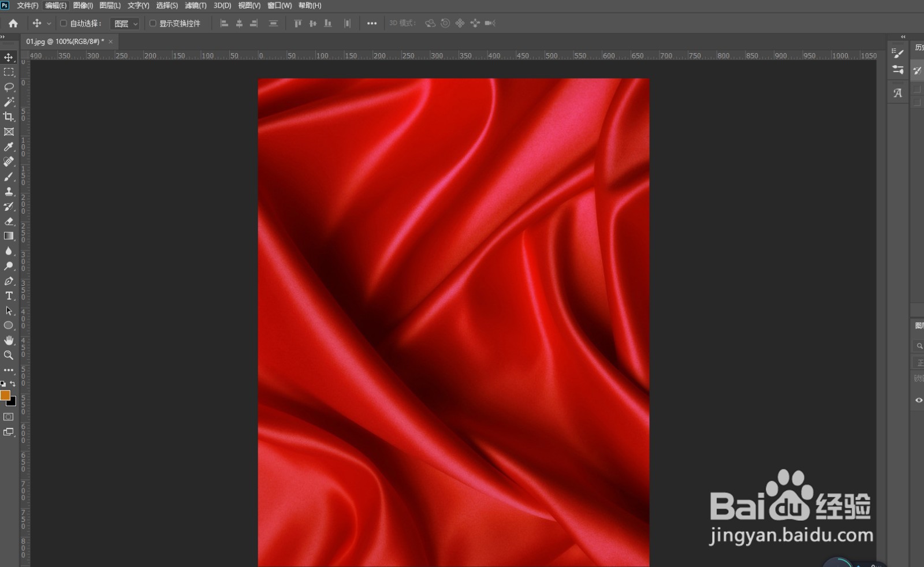Select the History Brush tool
This screenshot has height=567, width=924.
9,206
